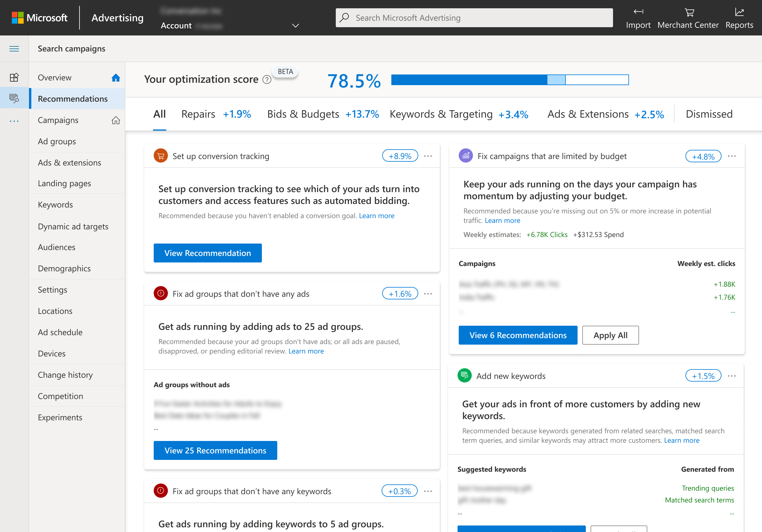The height and width of the screenshot is (532, 762).
Task: Toggle the hamburger navigation menu
Action: click(14, 49)
